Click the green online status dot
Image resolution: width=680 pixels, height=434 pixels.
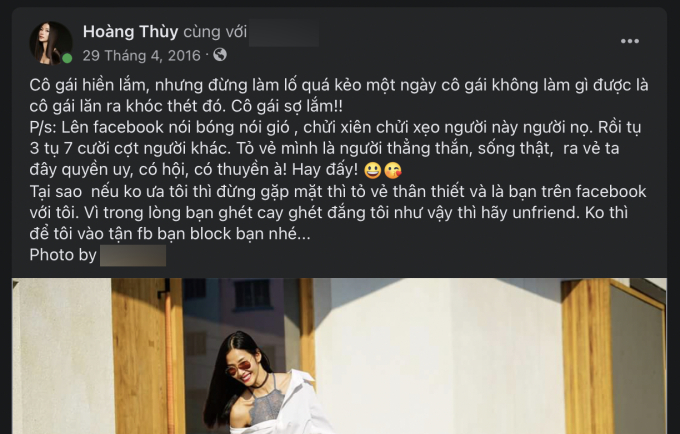coord(67,58)
